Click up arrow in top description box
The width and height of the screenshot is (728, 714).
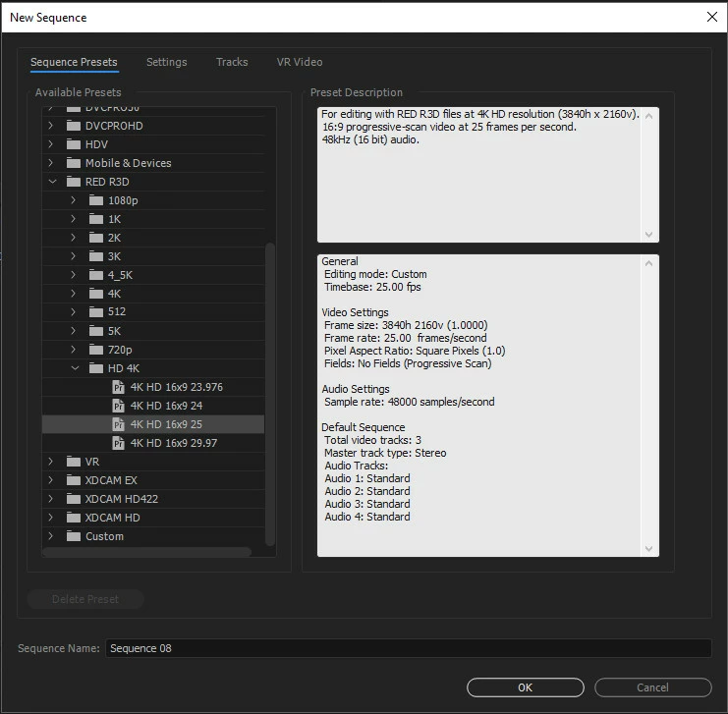coord(649,116)
